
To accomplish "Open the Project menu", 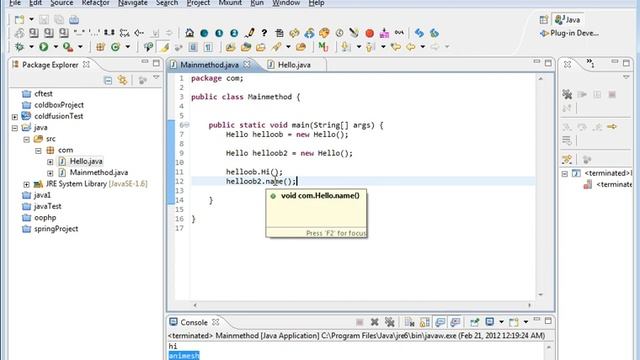I will (x=198, y=3).
